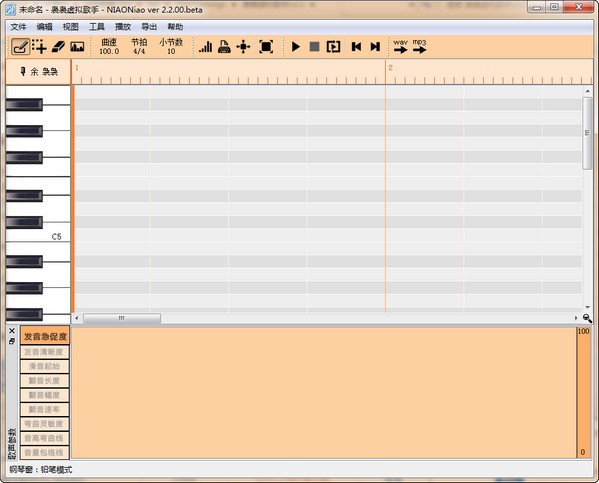Start playback with the play button
The height and width of the screenshot is (483, 599).
(296, 47)
